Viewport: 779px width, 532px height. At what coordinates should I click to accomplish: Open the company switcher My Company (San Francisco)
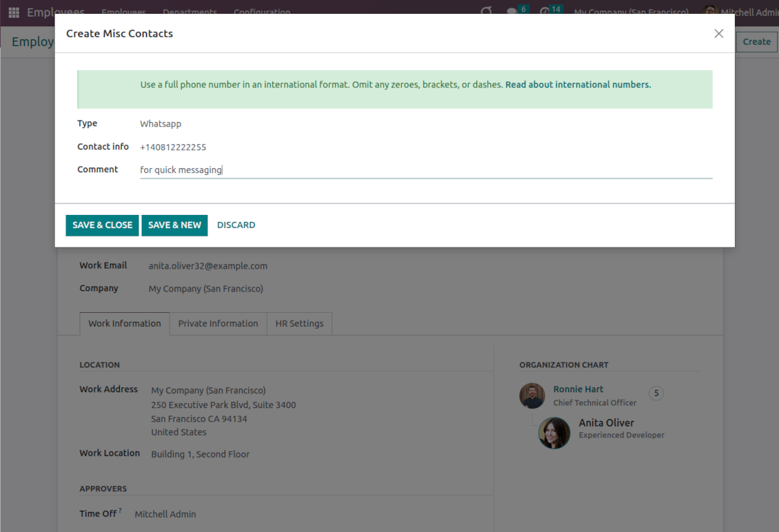tap(631, 12)
